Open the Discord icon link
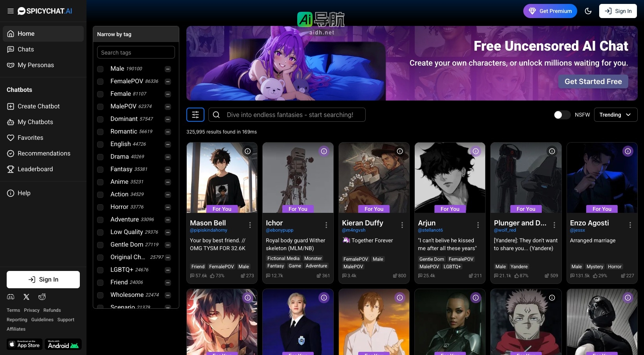This screenshot has height=355, width=644. click(11, 297)
